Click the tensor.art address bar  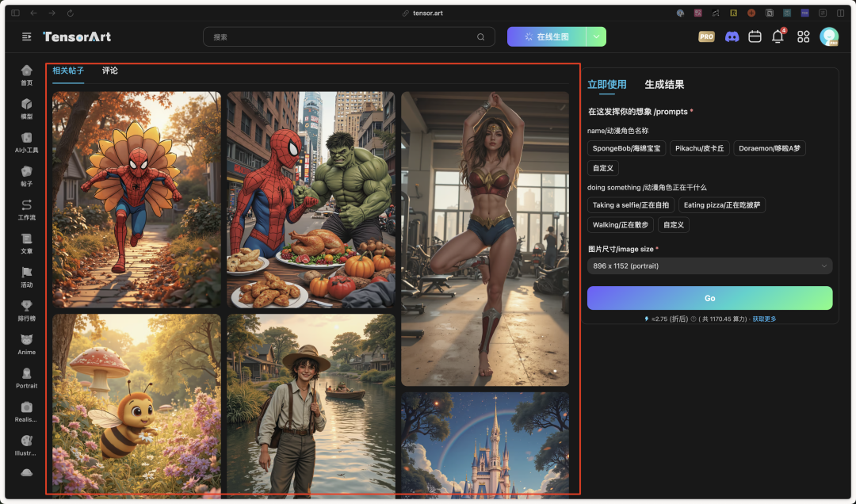pyautogui.click(x=422, y=13)
